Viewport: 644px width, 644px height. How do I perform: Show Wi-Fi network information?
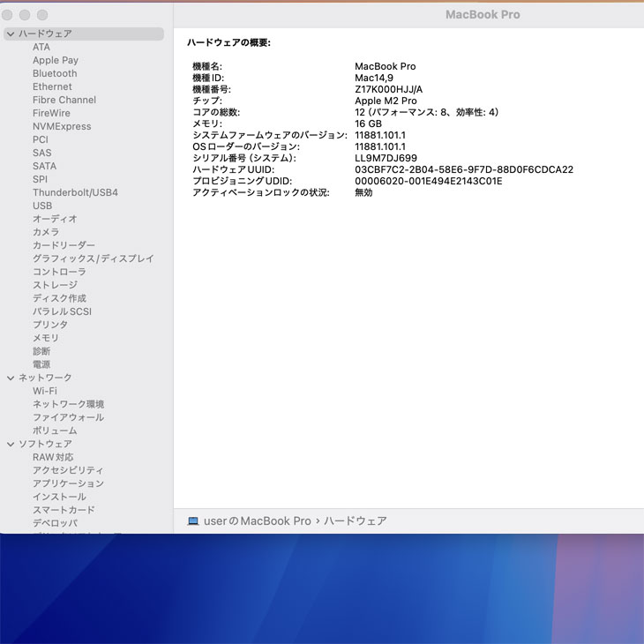point(45,391)
